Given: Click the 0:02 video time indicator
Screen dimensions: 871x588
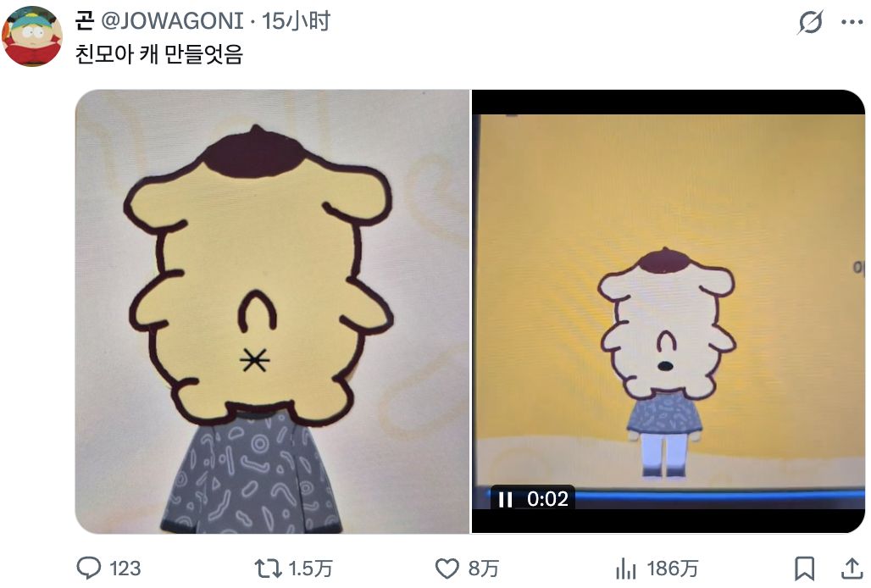Looking at the screenshot, I should coord(547,499).
